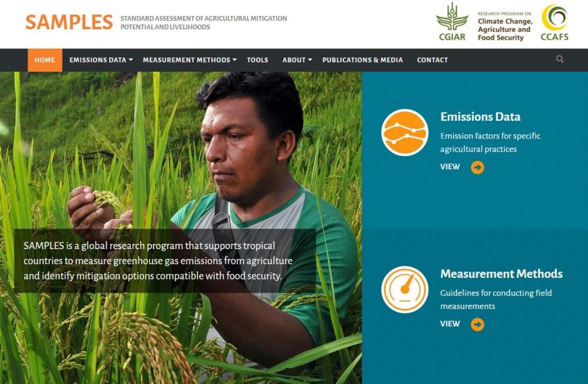This screenshot has width=588, height=384.
Task: Open the Contact page
Action: pos(432,60)
